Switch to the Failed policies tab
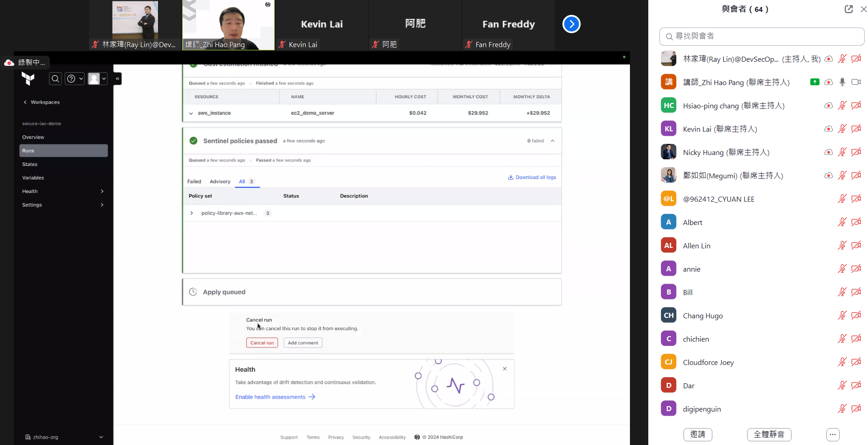This screenshot has width=868, height=445. pos(194,182)
